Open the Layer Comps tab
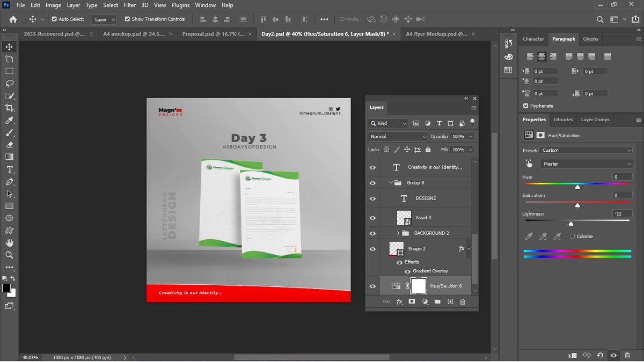 (x=595, y=120)
